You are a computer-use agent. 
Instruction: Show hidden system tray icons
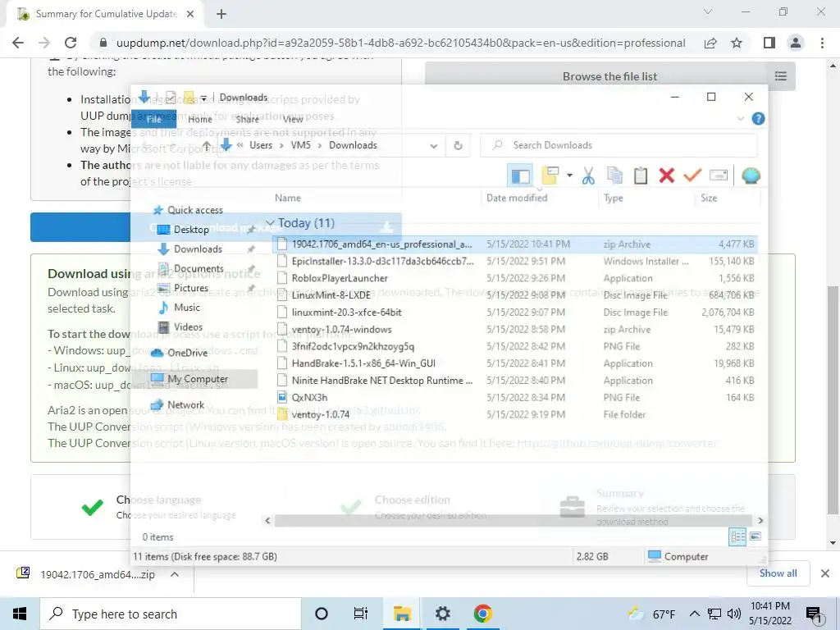tap(694, 614)
